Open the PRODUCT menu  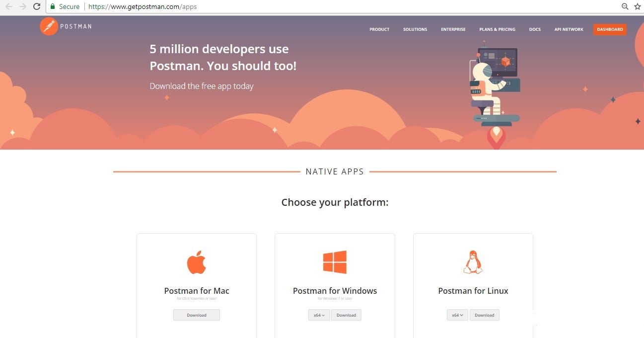pos(379,29)
